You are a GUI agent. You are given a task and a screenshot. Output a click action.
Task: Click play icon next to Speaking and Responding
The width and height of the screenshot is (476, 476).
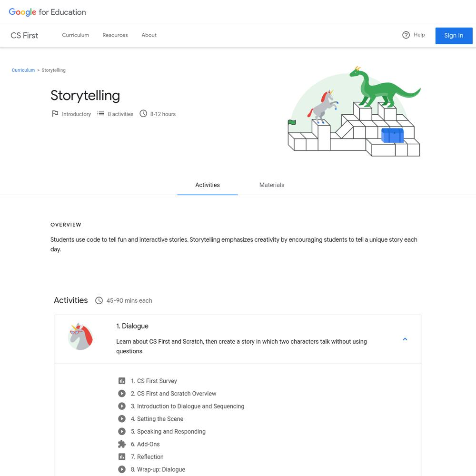pyautogui.click(x=122, y=431)
